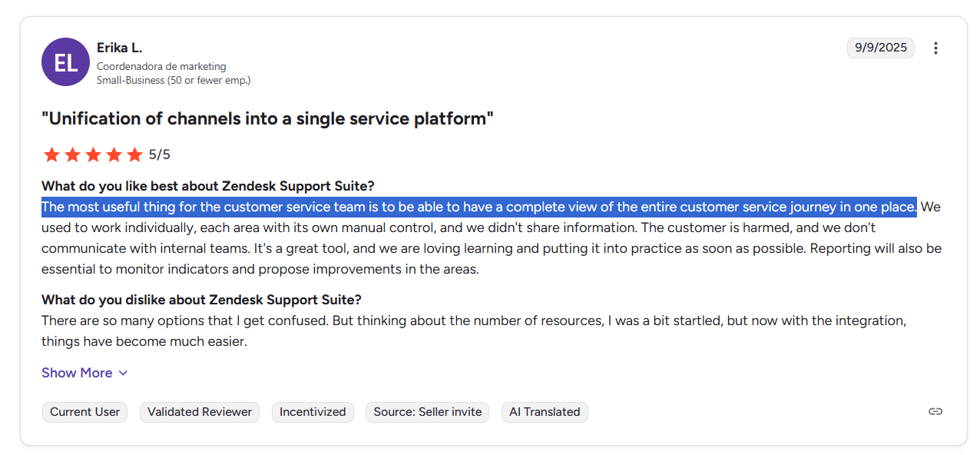Click the chevron beside Show More
The height and width of the screenshot is (455, 980).
123,373
